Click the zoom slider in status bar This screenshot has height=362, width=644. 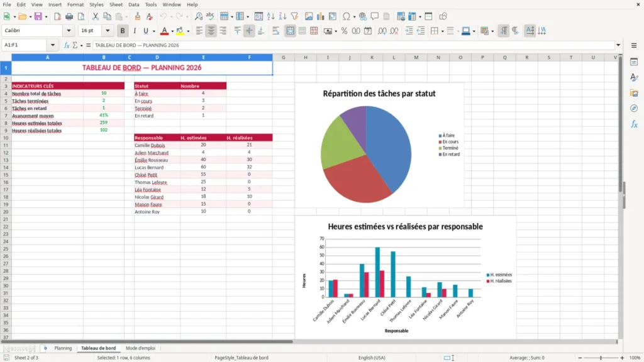601,358
